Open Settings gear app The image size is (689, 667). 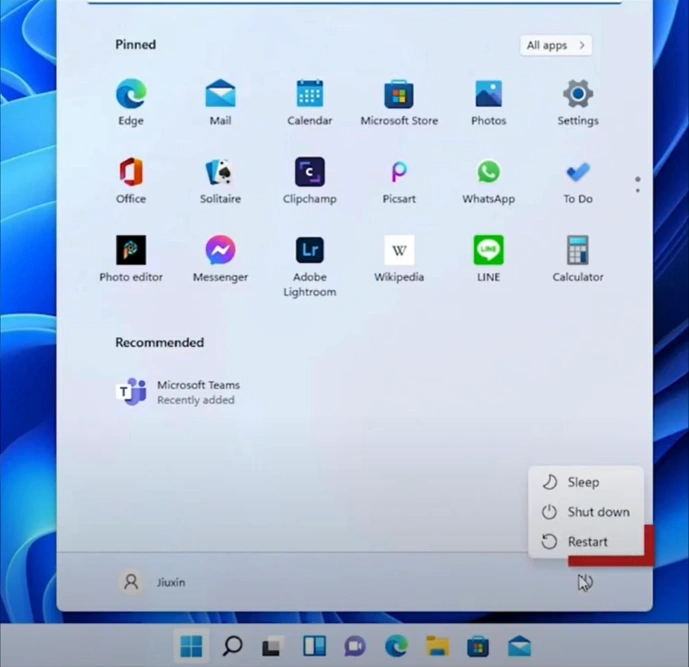(x=578, y=102)
